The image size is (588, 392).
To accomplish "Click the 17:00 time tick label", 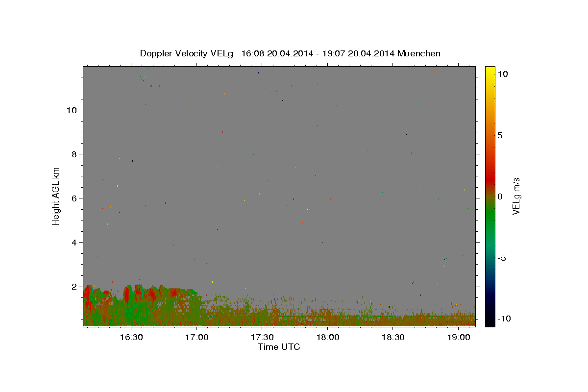I will [196, 337].
